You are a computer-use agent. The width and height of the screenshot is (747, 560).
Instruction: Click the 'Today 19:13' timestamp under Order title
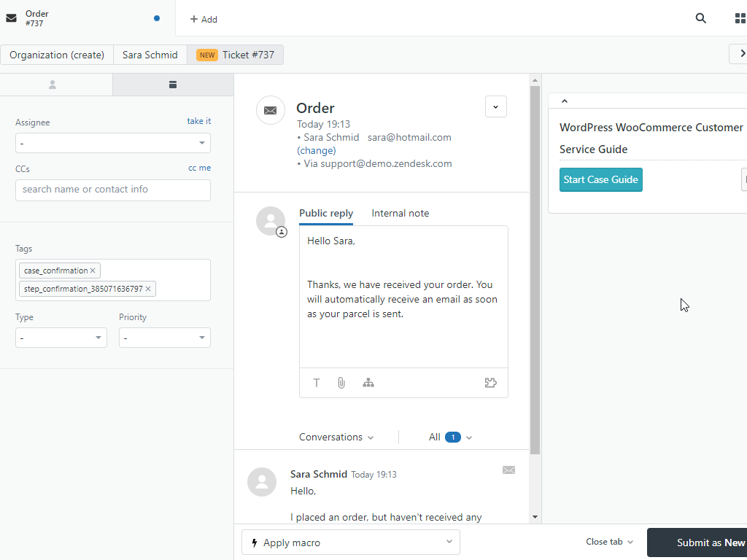click(x=323, y=124)
